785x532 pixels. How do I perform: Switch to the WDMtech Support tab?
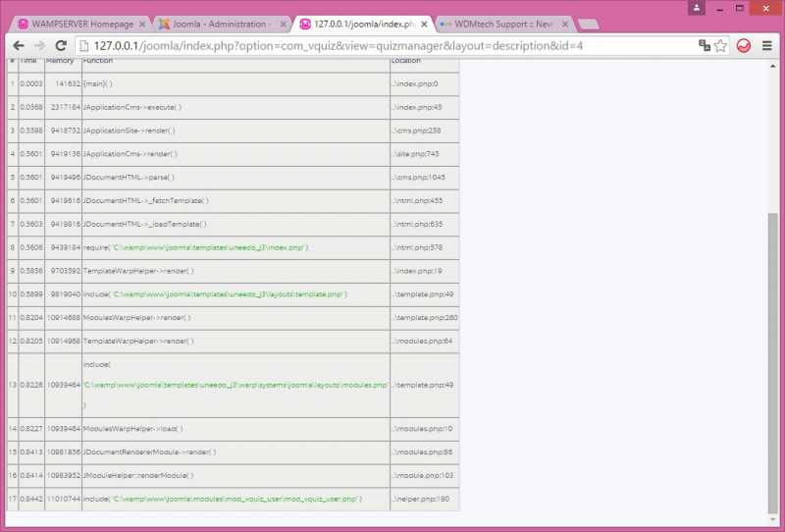click(502, 24)
